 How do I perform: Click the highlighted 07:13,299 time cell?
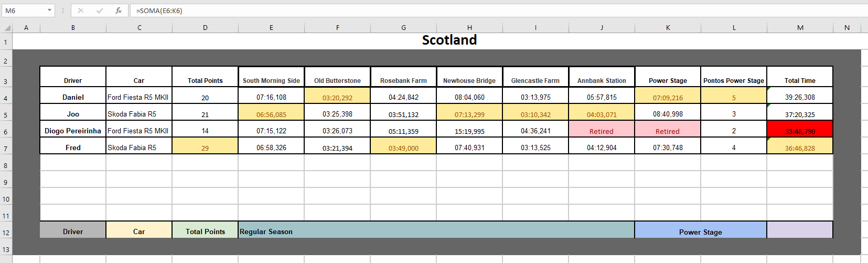pos(469,112)
